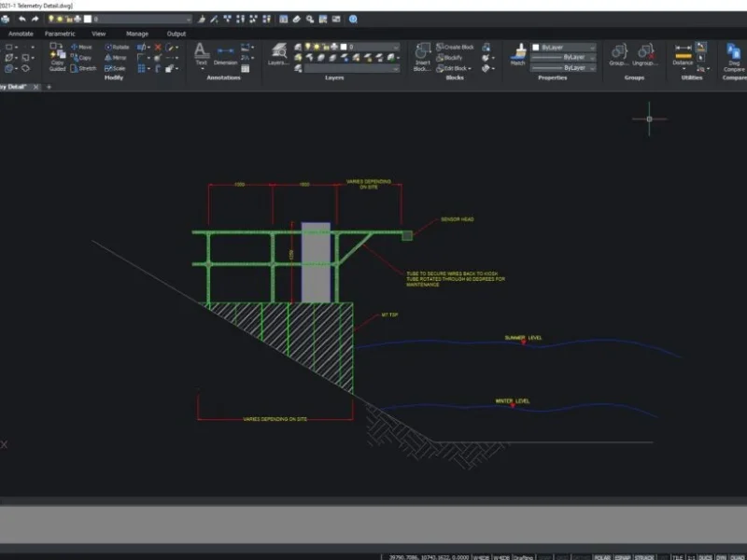Screen dimensions: 747x560
Task: Click the Group tool icon
Action: pyautogui.click(x=619, y=54)
